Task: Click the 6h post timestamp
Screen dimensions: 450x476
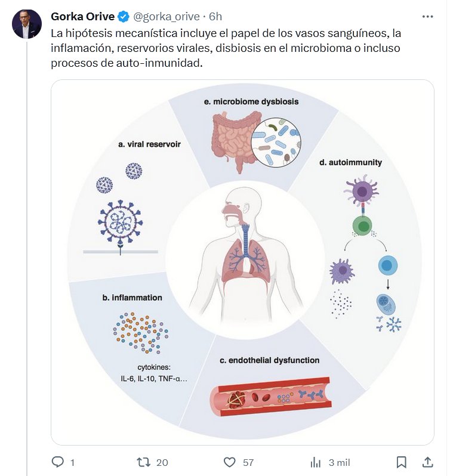Action: point(215,16)
